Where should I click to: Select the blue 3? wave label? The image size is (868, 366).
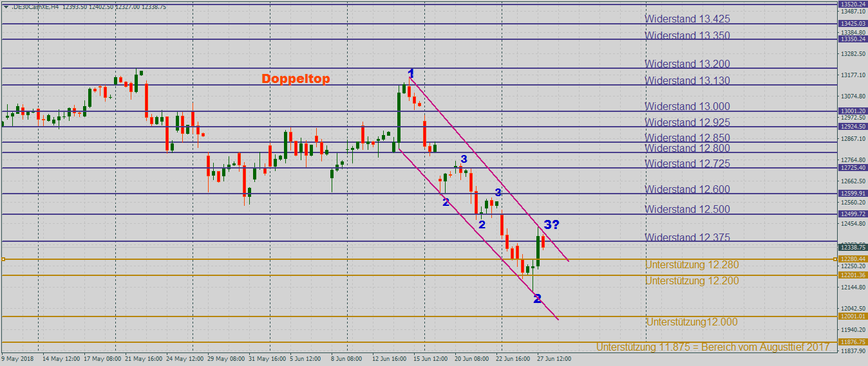click(x=552, y=224)
